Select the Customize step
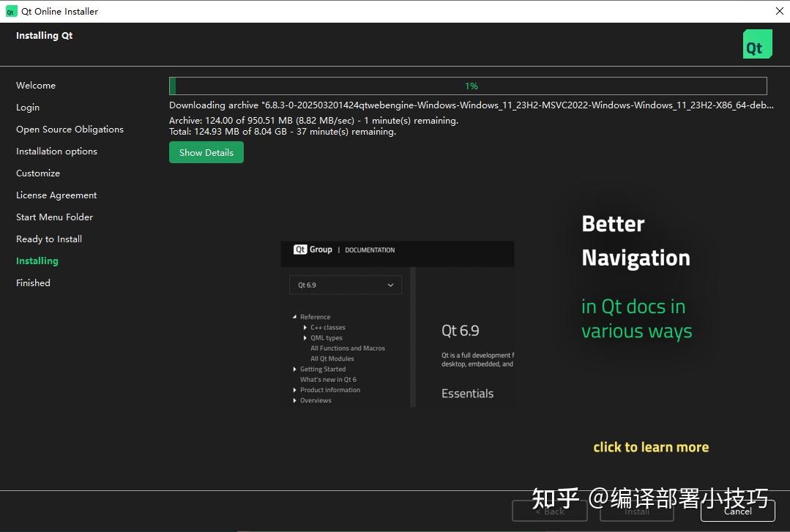The width and height of the screenshot is (790, 532). 38,173
